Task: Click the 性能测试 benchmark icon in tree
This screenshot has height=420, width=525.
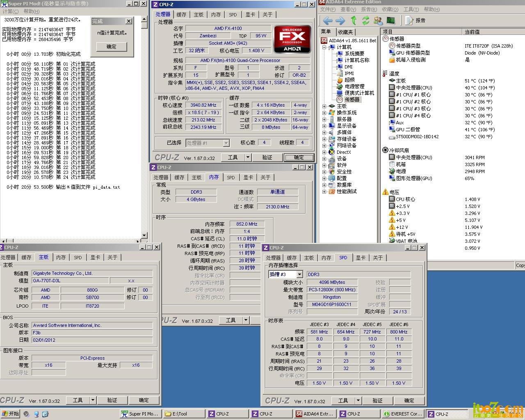Action: click(x=332, y=191)
